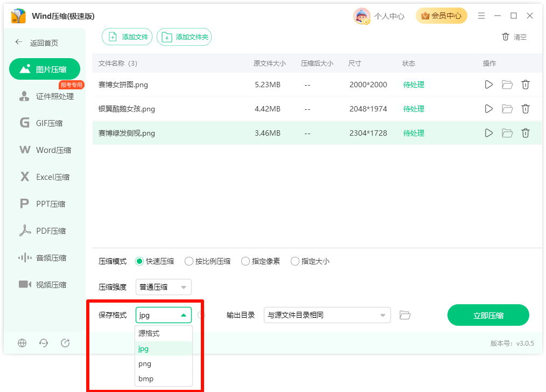This screenshot has width=546, height=392.
Task: Click the 添加文件夹 button
Action: coord(184,37)
